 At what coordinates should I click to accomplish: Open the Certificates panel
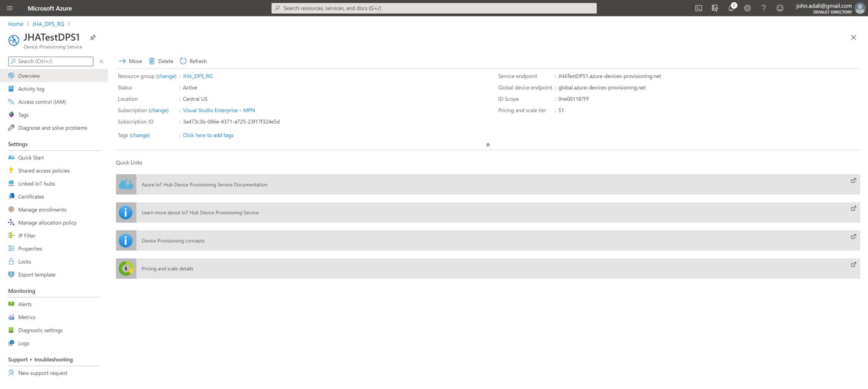(x=30, y=196)
